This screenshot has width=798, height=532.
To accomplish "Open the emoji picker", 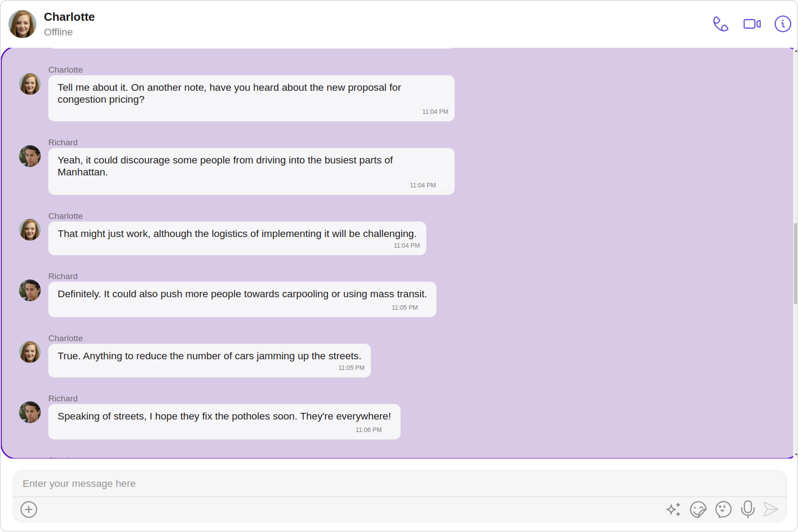I will click(723, 509).
